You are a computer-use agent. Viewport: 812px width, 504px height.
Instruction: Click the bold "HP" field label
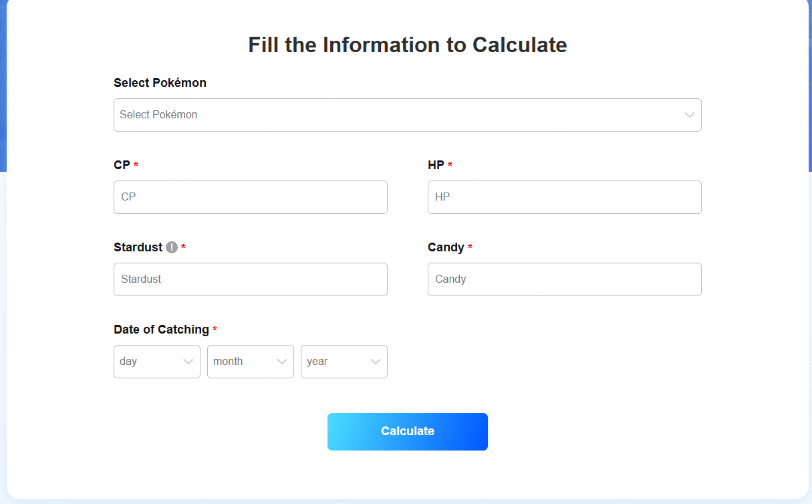pyautogui.click(x=436, y=165)
